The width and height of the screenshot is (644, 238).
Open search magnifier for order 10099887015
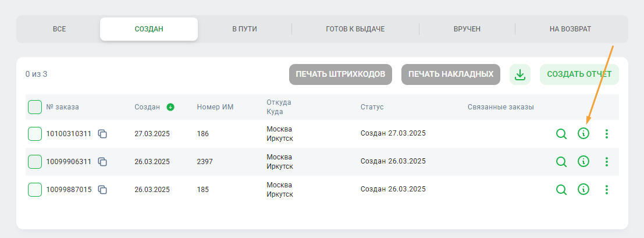point(561,190)
